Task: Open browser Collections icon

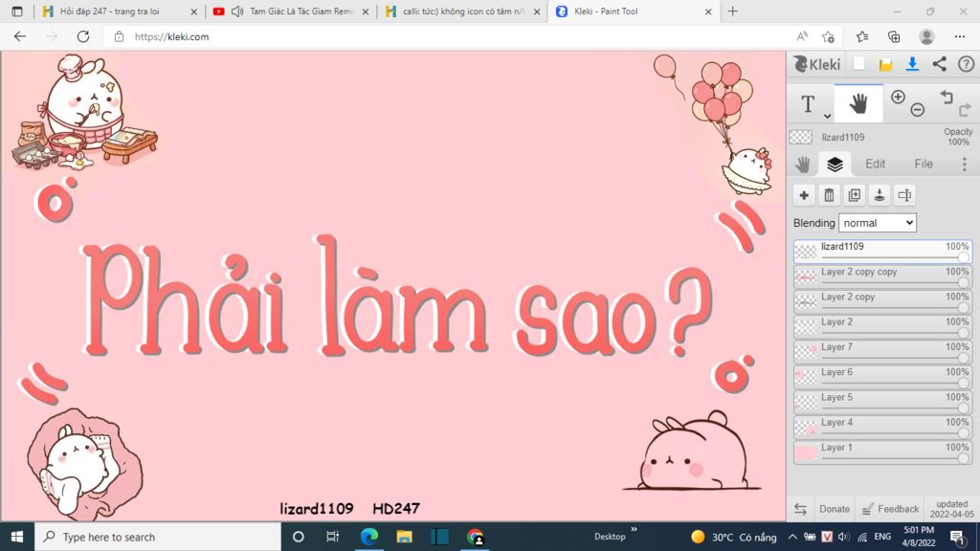Action: coord(894,37)
